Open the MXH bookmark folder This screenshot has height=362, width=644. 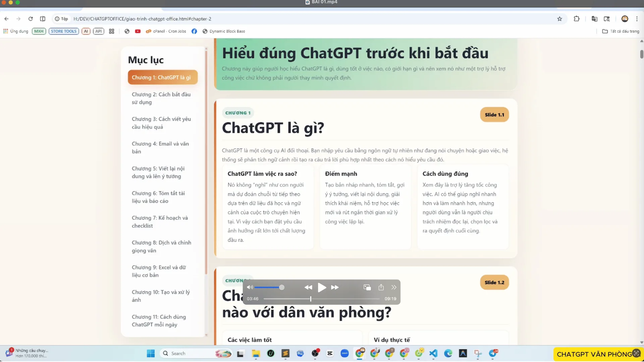pos(39,31)
